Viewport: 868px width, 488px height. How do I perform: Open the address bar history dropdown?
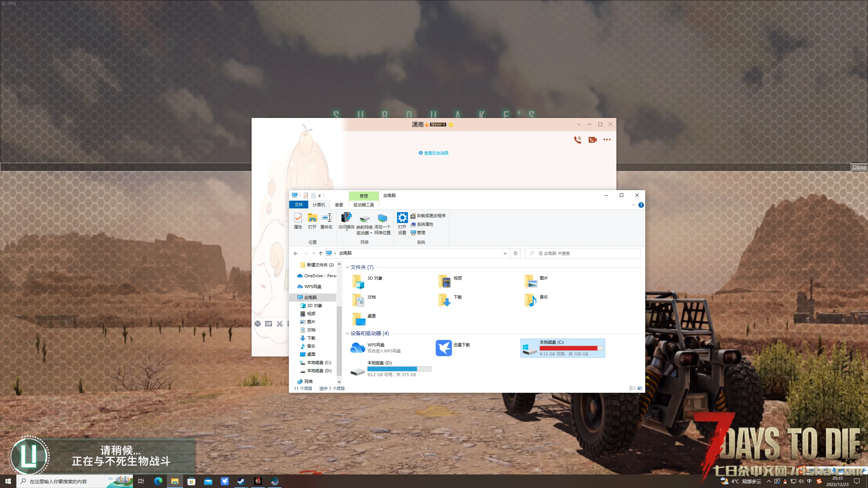(505, 253)
